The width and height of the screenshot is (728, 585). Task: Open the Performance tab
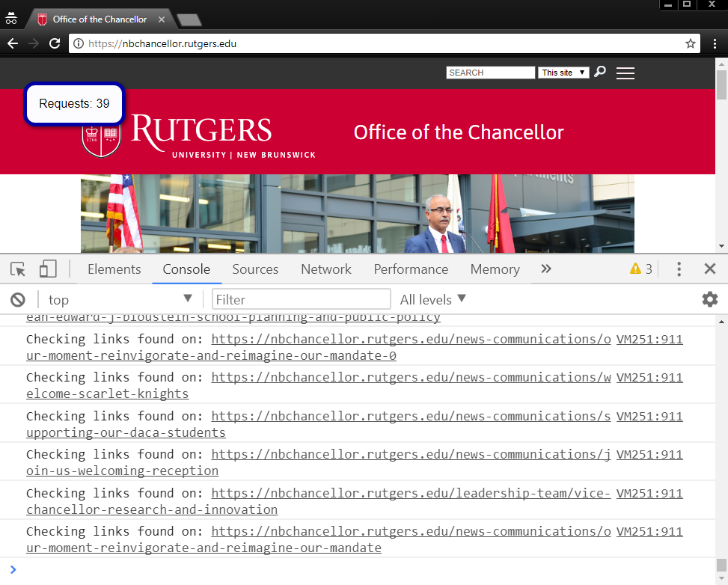pyautogui.click(x=412, y=269)
